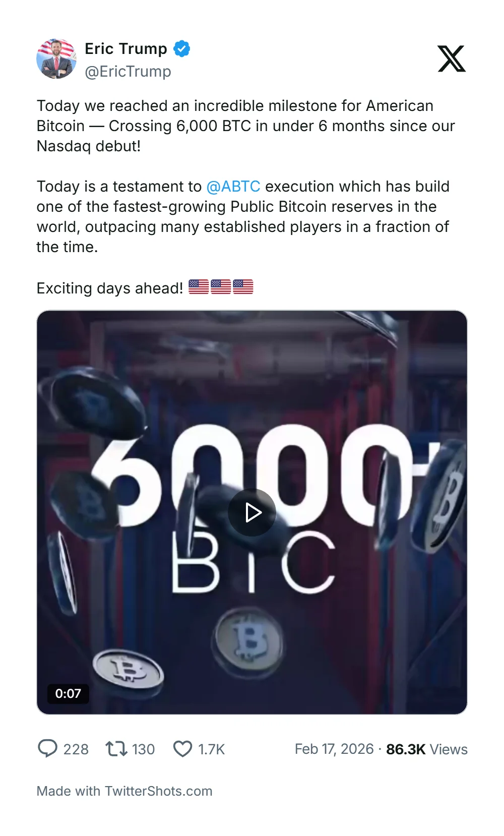Click the X logo icon
Screen dimensions: 504x836
click(x=452, y=59)
